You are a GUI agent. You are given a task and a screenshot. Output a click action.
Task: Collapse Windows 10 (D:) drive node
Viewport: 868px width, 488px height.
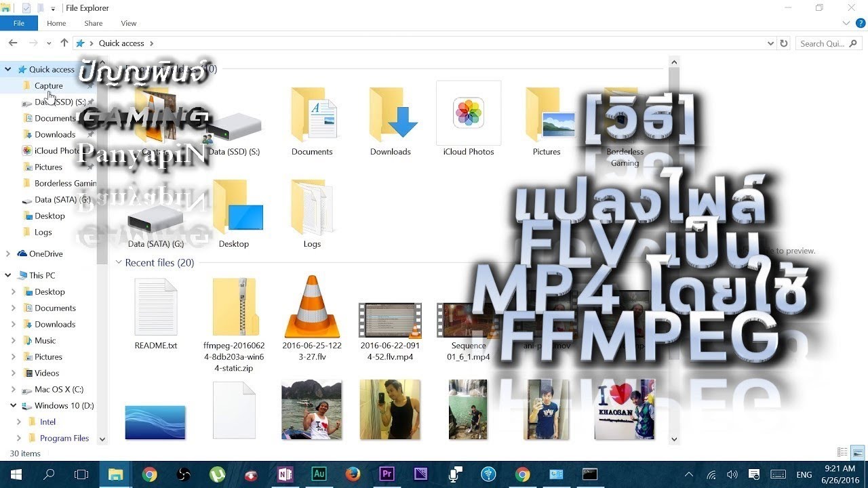(13, 405)
